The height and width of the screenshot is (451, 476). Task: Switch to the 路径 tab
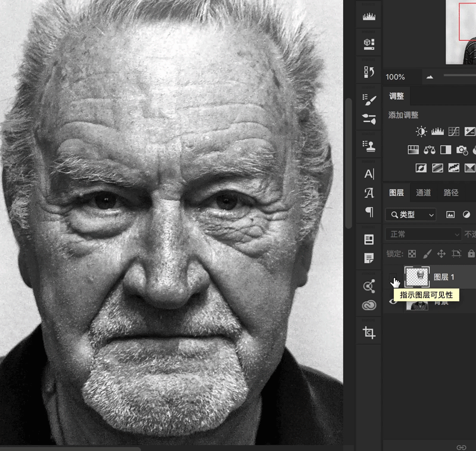tap(451, 193)
